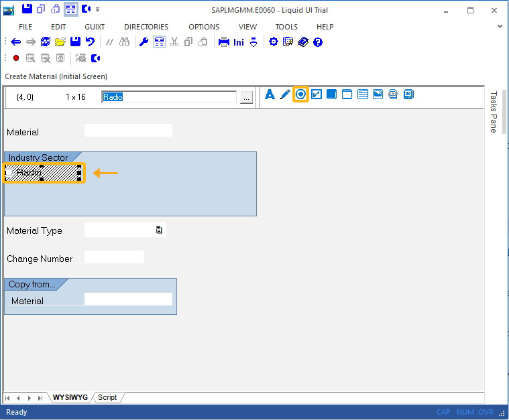Open the Material Type value list icon
Image resolution: width=509 pixels, height=420 pixels.
[159, 230]
